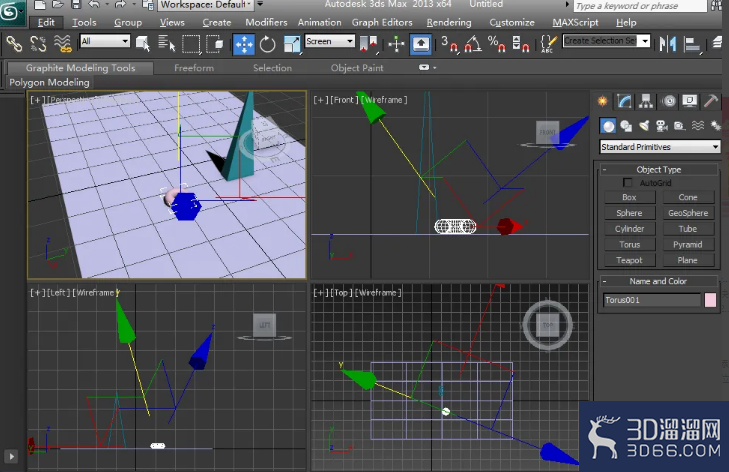Open the Edit menu
The image size is (729, 472).
[x=46, y=22]
